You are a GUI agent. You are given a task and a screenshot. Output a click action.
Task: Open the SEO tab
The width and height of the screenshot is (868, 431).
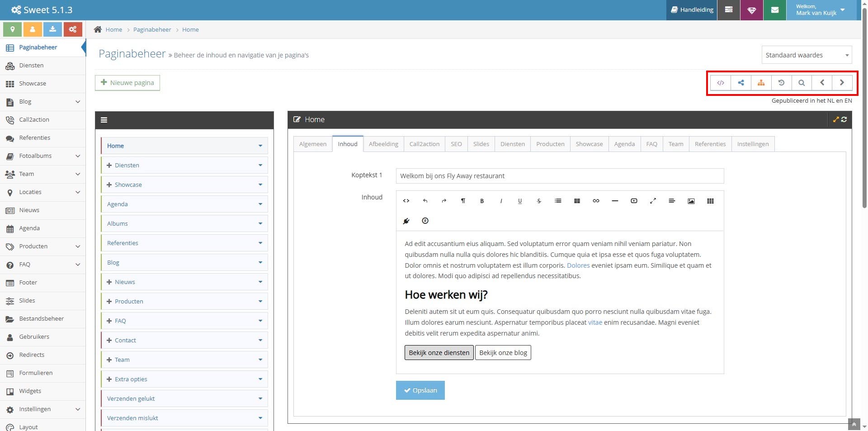pos(456,144)
